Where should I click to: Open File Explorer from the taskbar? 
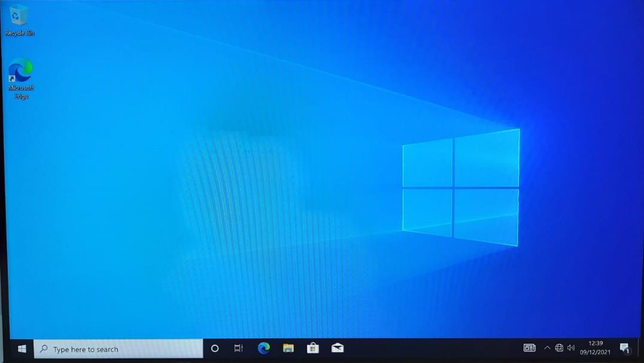(288, 348)
